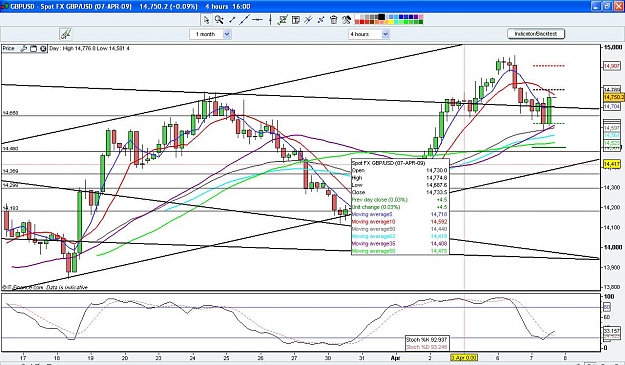Choose the short line segment drawing tool
Image resolution: width=625 pixels, height=365 pixels.
point(232,20)
